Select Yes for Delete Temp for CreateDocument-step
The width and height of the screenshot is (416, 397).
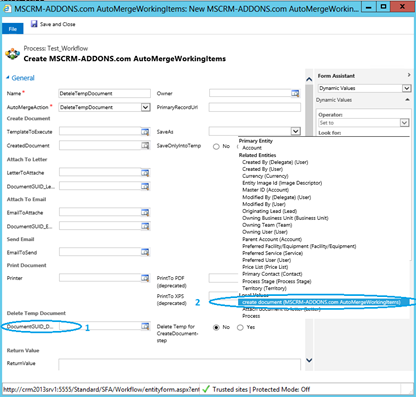coord(240,327)
